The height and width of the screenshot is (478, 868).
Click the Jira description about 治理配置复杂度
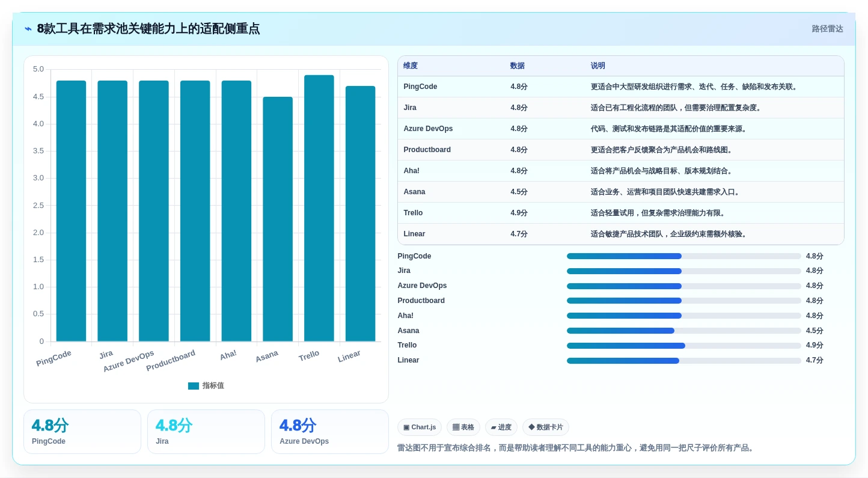(x=677, y=108)
